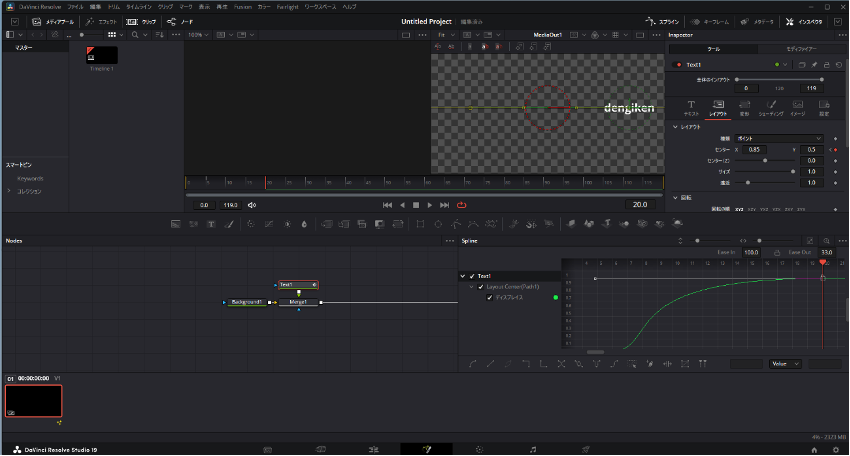Open the シェーディング tab in Inspector
This screenshot has height=456, width=850.
pyautogui.click(x=770, y=108)
